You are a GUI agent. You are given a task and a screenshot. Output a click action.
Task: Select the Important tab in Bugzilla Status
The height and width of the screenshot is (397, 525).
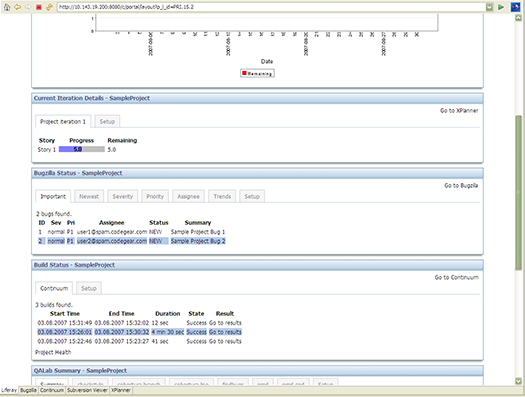53,196
